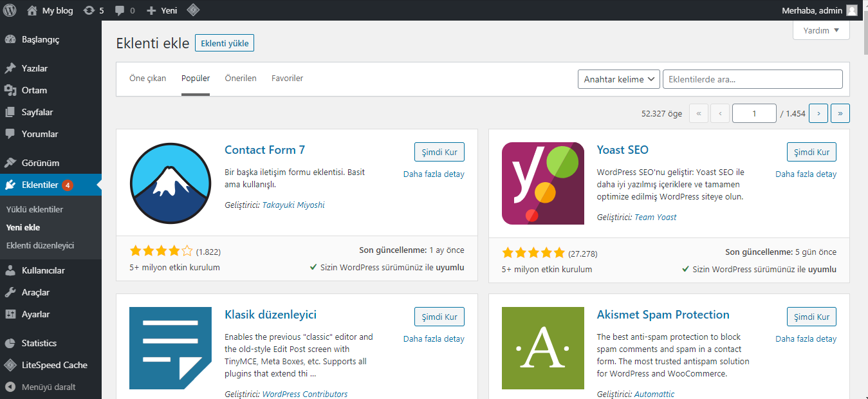868x399 pixels.
Task: Install Yoast SEO with Şimdi Kur
Action: 812,152
